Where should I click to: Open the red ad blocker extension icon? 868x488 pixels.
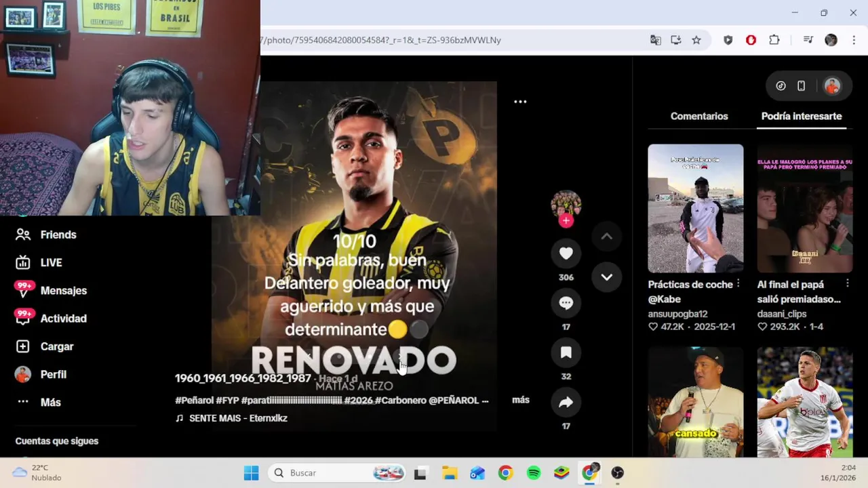pyautogui.click(x=751, y=40)
